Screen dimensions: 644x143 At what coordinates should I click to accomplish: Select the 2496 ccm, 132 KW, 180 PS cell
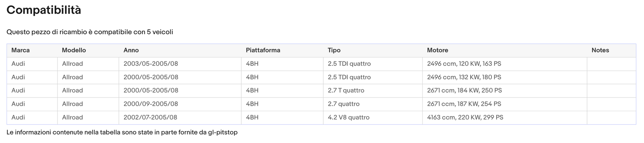(505, 77)
